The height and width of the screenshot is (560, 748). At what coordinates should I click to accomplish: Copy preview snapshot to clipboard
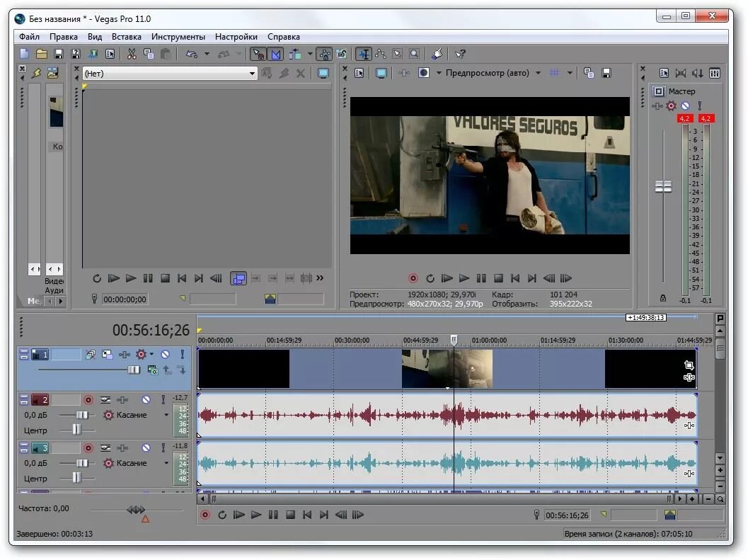tap(589, 73)
